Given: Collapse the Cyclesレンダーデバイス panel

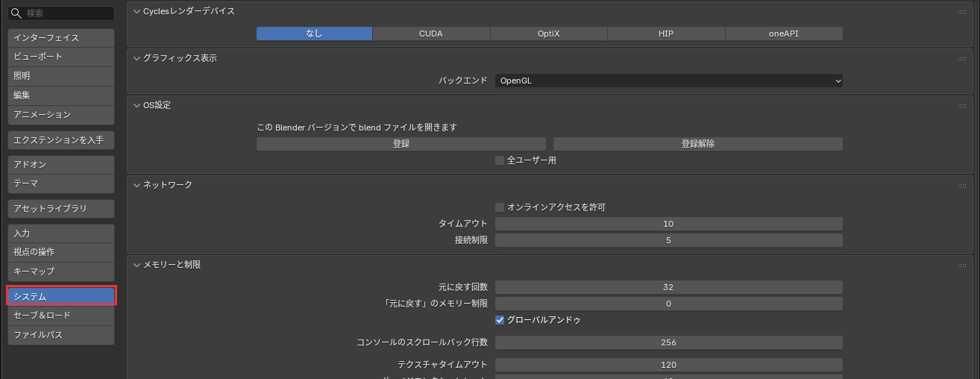Looking at the screenshot, I should [136, 11].
